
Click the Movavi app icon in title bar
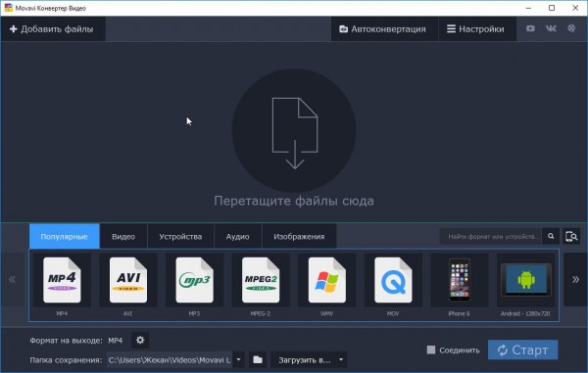click(x=8, y=8)
